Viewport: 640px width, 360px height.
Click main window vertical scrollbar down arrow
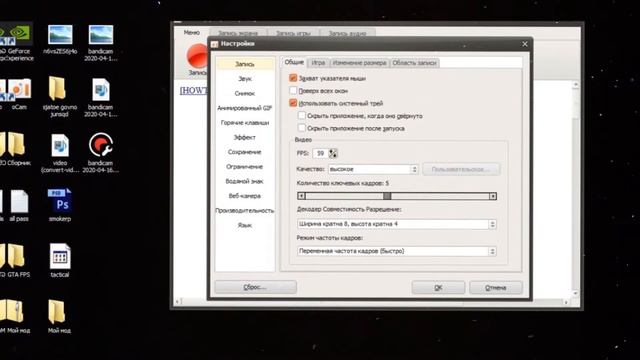click(576, 293)
